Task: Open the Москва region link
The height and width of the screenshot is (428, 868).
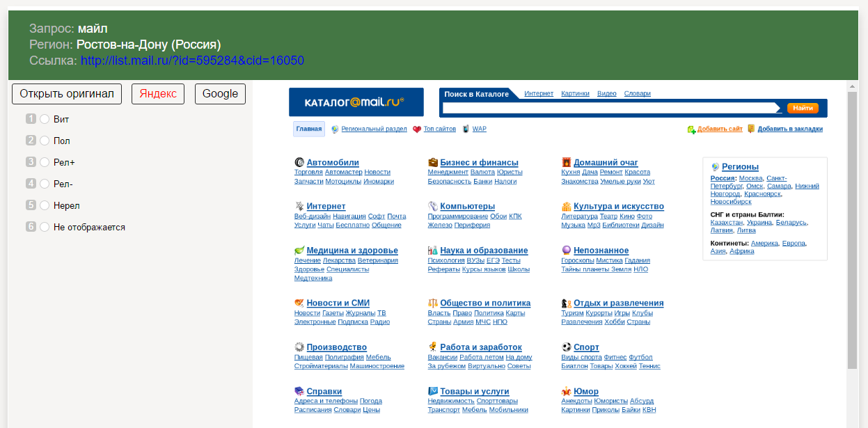Action: click(750, 177)
